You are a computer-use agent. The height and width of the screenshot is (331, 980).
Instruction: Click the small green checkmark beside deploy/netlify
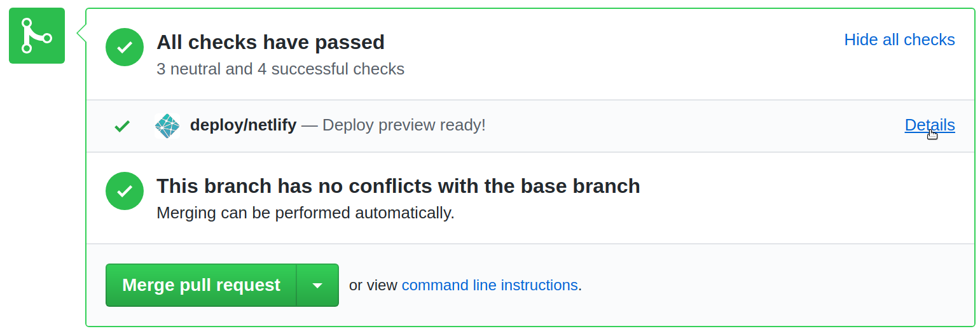click(x=122, y=126)
